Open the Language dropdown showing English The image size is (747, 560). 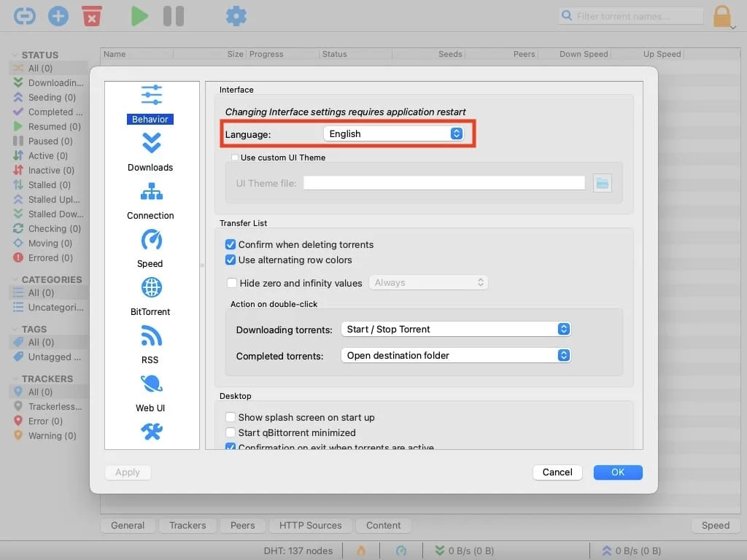point(393,134)
